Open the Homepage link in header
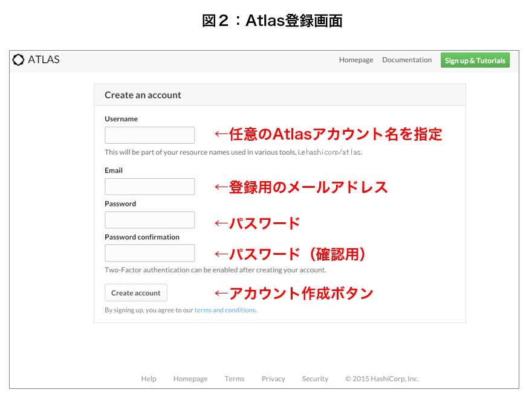This screenshot has height=401, width=532. coord(356,60)
